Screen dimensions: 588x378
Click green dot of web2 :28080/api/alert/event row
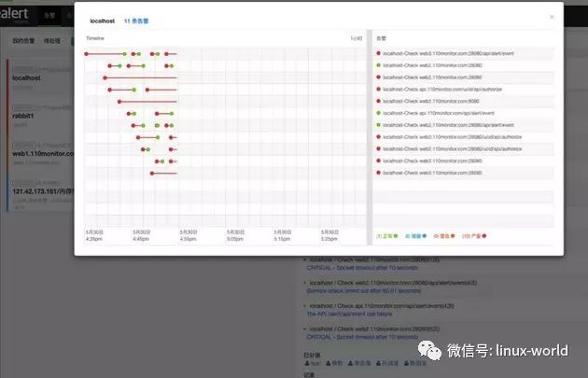click(x=378, y=125)
